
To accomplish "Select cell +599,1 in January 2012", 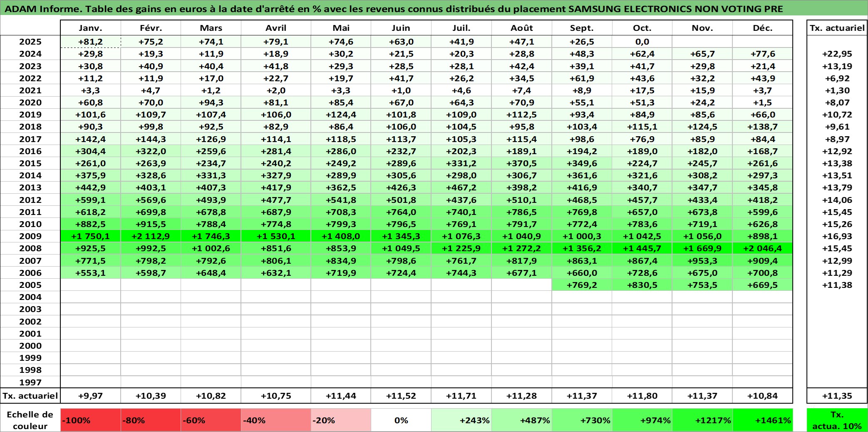I will click(x=91, y=200).
